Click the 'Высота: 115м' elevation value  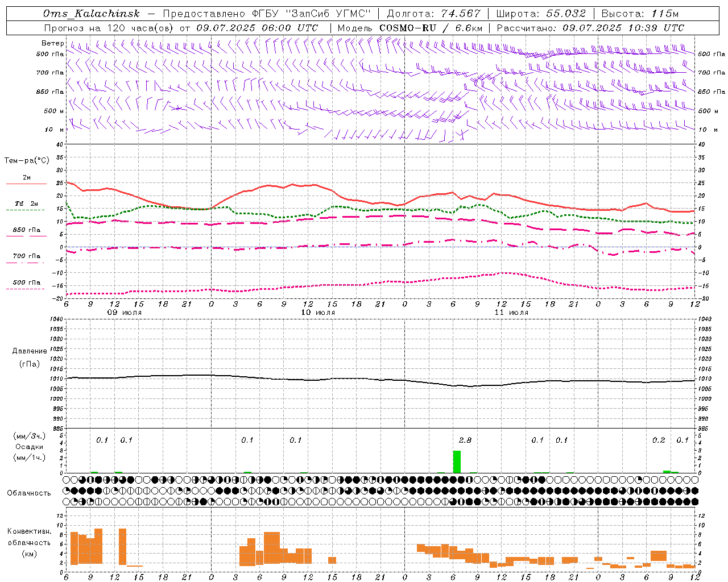tap(640, 14)
